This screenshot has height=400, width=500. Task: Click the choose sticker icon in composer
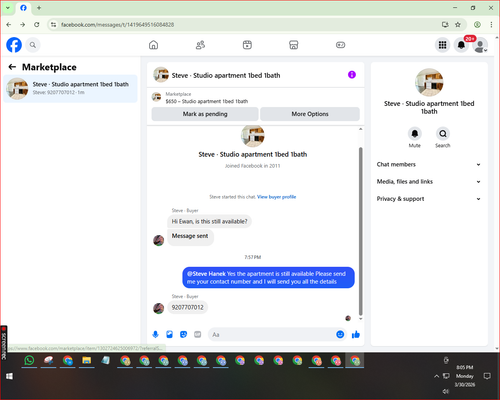pos(183,334)
